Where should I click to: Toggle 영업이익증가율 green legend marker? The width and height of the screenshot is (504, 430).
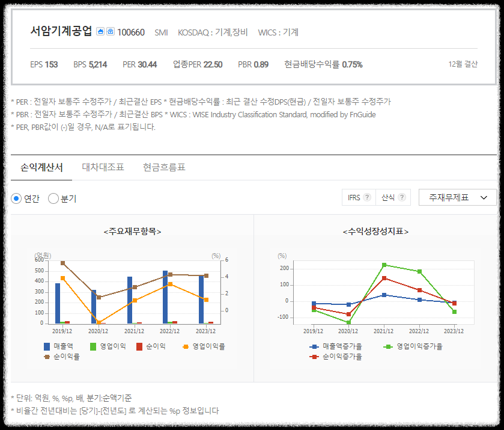pos(388,346)
